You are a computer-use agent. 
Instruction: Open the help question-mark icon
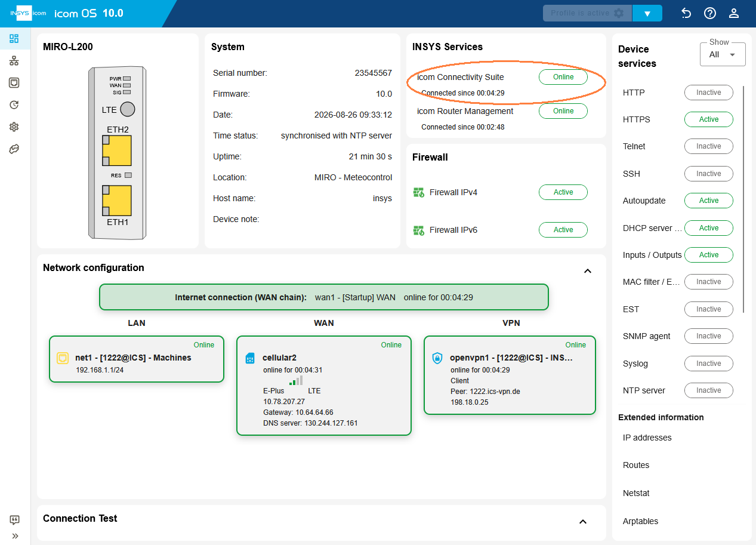coord(709,13)
